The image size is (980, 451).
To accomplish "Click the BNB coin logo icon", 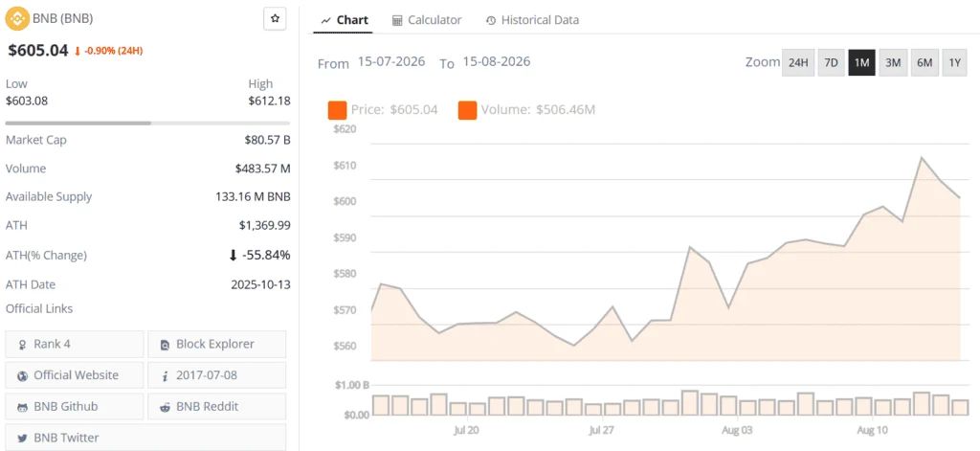I will [x=17, y=19].
